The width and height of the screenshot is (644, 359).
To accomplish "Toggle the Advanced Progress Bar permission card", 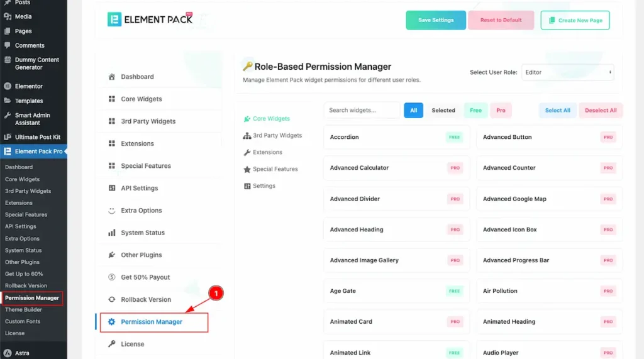I will (x=550, y=260).
